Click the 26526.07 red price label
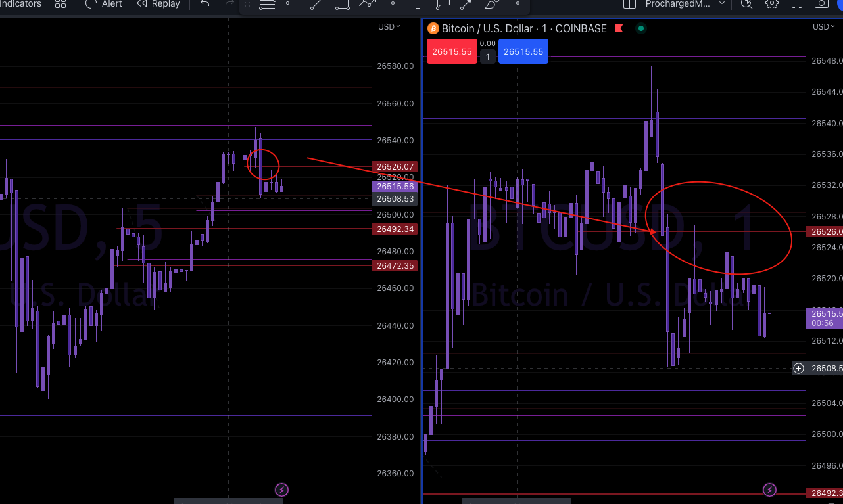This screenshot has height=504, width=843. 395,166
